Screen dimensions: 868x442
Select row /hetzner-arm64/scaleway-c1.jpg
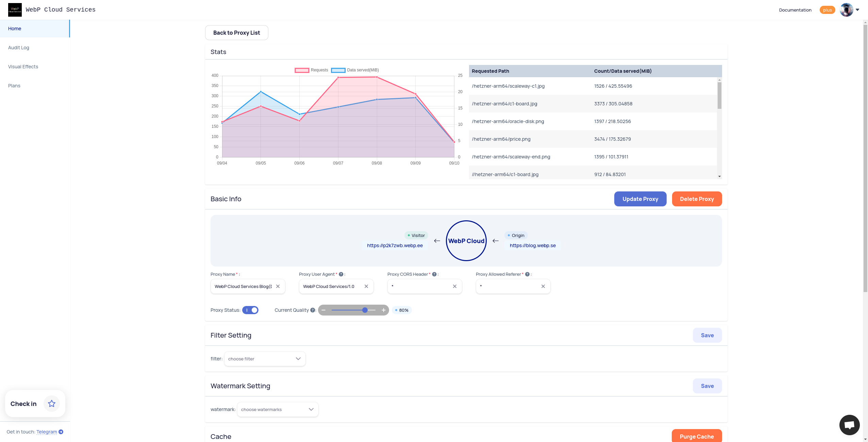(593, 86)
